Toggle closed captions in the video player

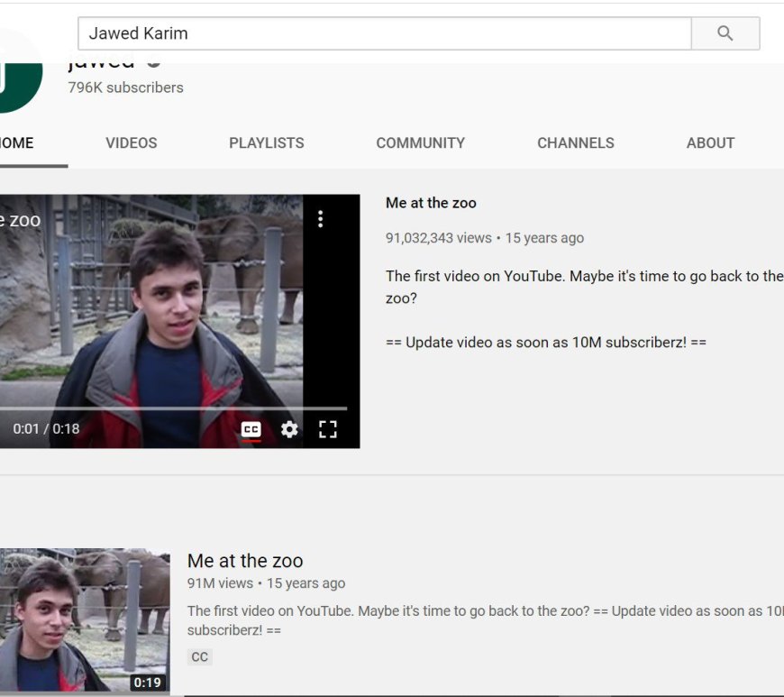click(251, 429)
